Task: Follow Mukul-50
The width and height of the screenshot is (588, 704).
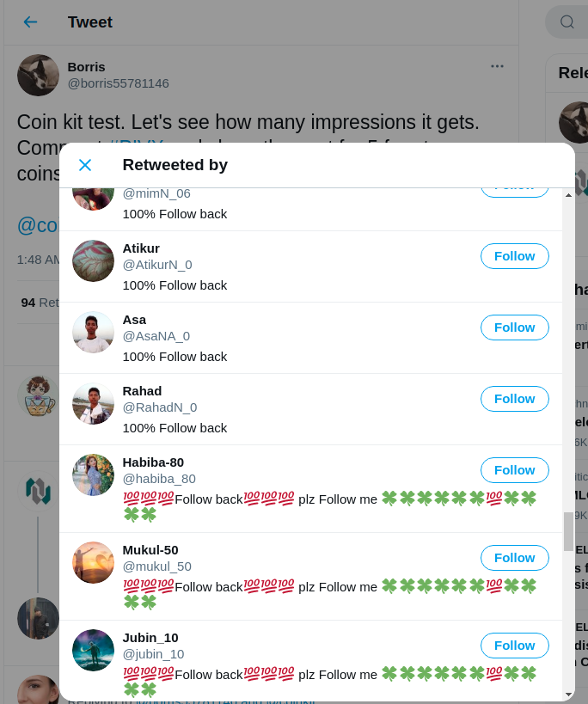Action: [x=514, y=558]
